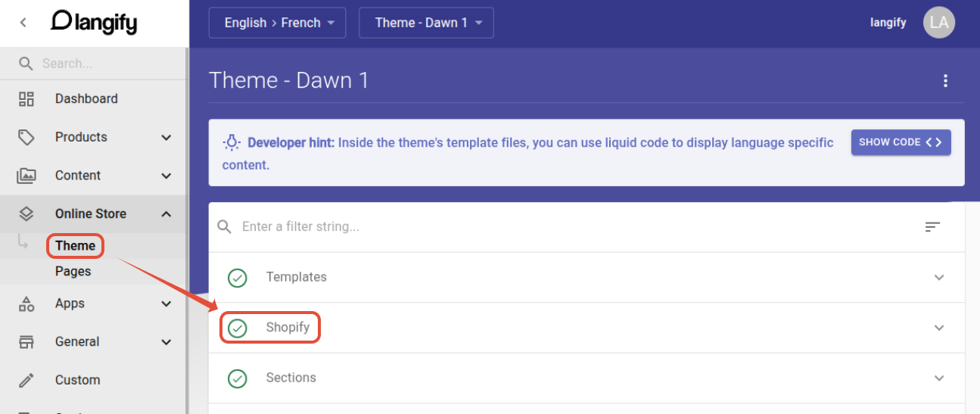
Task: Expand the Sections row chevron
Action: pos(939,378)
